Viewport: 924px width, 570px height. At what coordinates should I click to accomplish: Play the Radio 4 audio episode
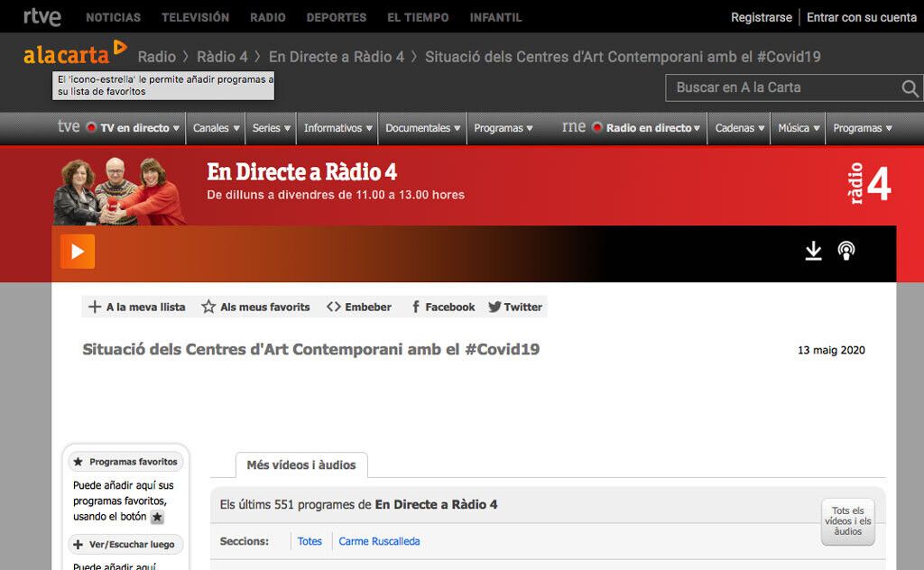(x=78, y=252)
